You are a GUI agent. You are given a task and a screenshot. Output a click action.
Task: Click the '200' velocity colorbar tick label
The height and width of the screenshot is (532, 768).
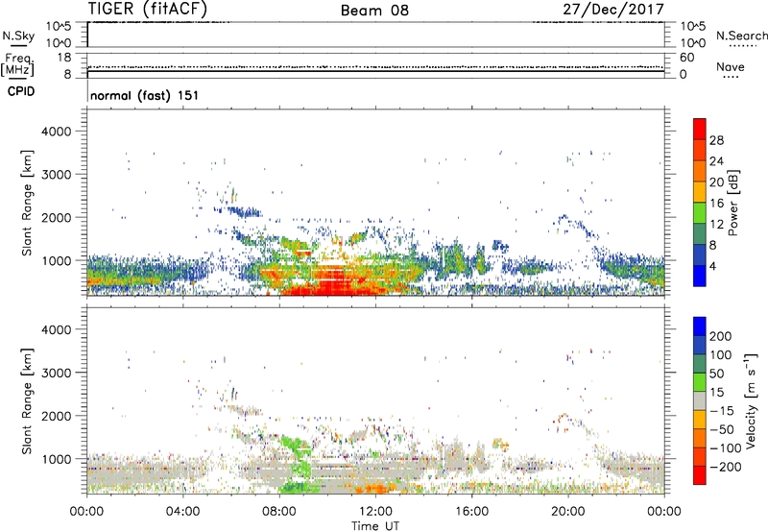[721, 336]
